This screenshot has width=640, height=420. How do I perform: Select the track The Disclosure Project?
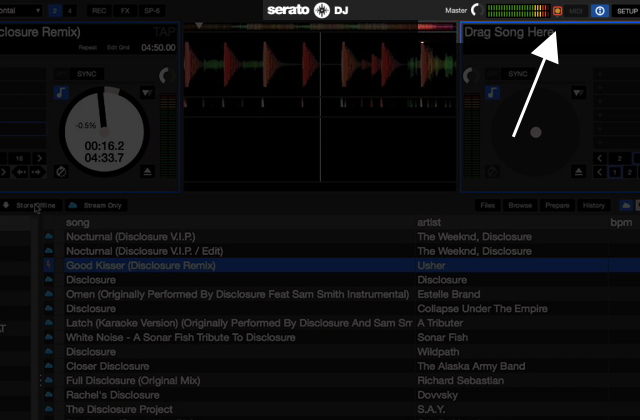(x=119, y=409)
